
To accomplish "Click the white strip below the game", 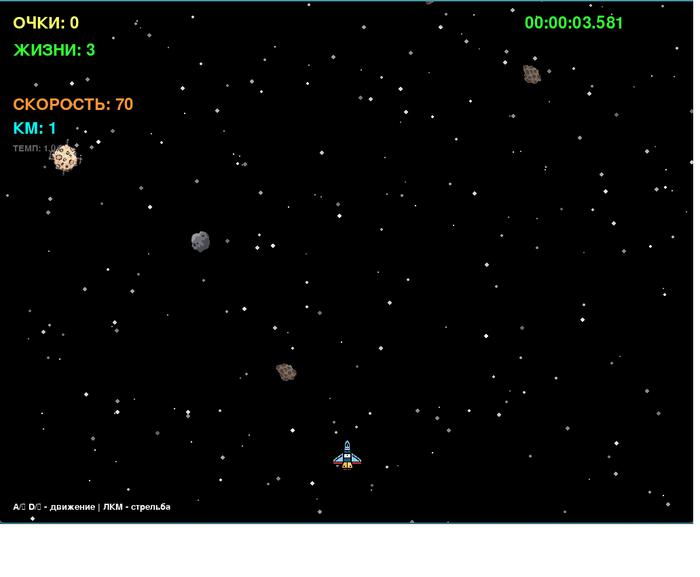I will (x=350, y=550).
